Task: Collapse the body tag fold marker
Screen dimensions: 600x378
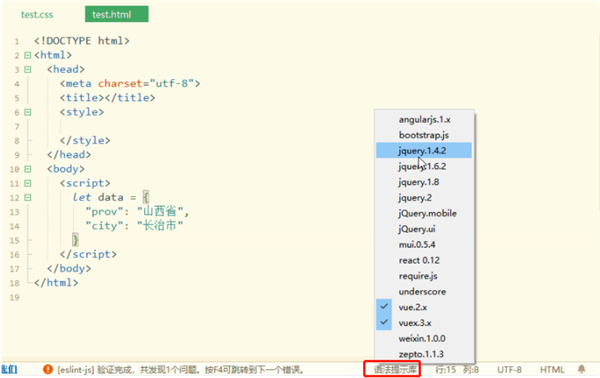Action: click(28, 169)
